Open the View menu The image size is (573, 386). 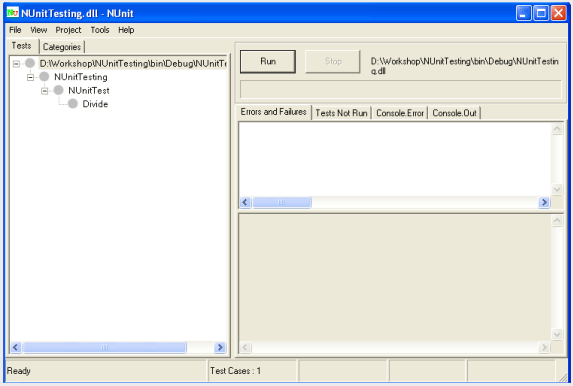point(38,30)
